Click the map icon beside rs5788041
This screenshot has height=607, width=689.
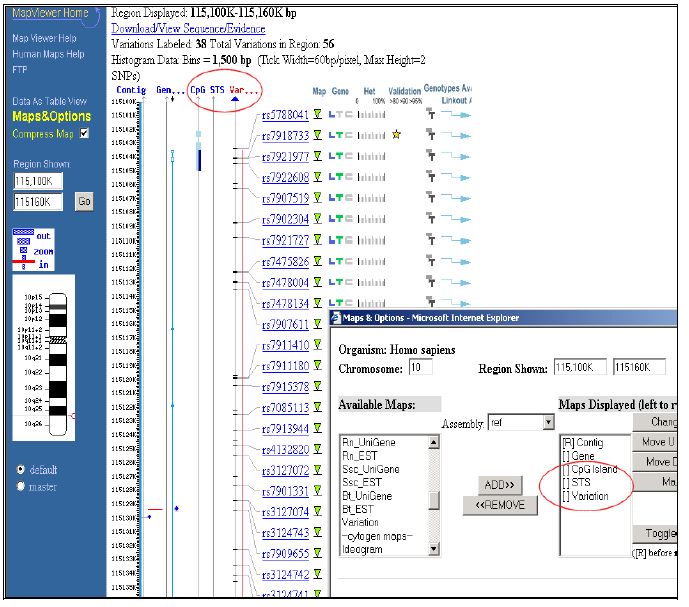(x=318, y=115)
